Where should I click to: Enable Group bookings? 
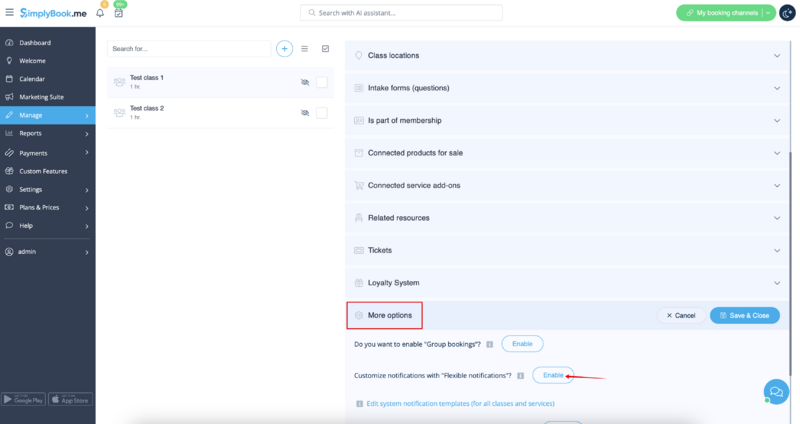click(x=522, y=344)
